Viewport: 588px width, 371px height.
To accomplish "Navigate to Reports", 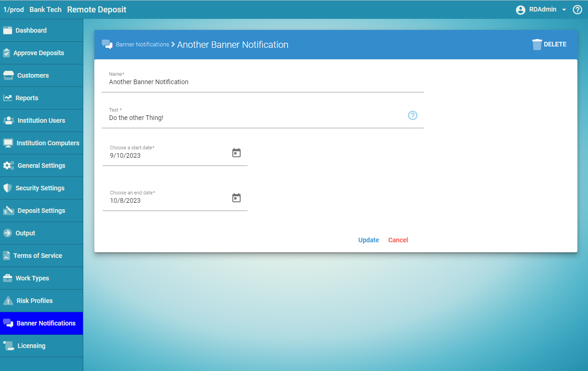I will click(41, 98).
